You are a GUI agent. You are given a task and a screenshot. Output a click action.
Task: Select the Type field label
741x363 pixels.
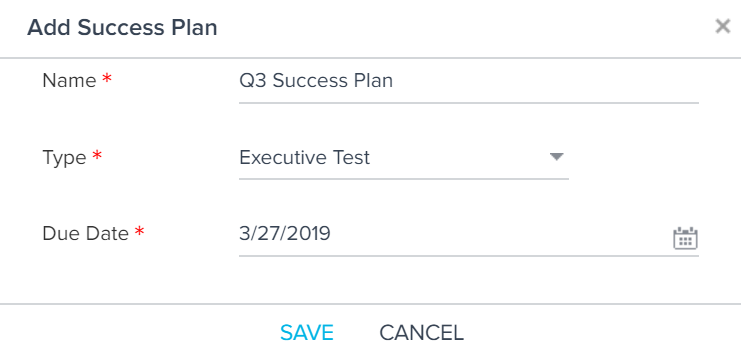tap(64, 158)
